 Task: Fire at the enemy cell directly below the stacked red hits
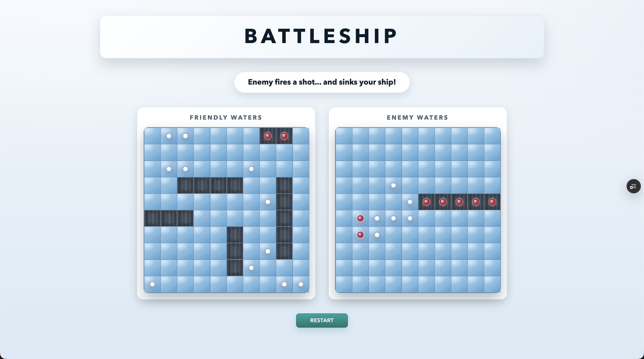point(360,251)
